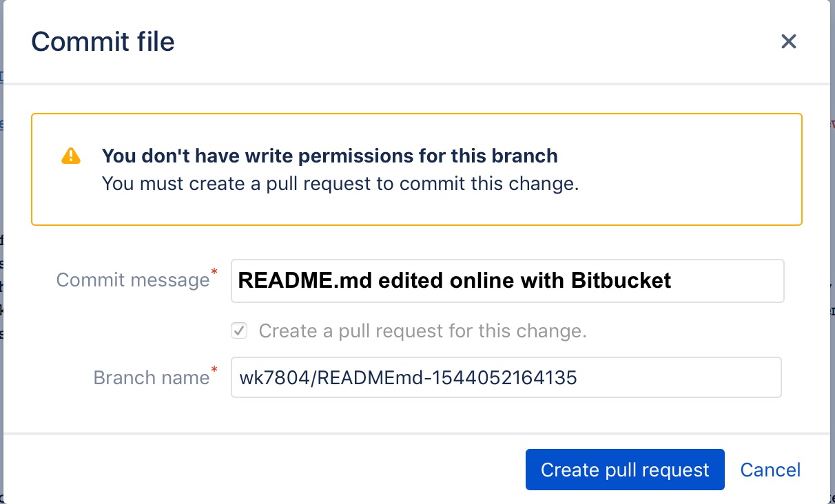Click Cancel to dismiss the dialog
Image resolution: width=835 pixels, height=504 pixels.
[770, 470]
